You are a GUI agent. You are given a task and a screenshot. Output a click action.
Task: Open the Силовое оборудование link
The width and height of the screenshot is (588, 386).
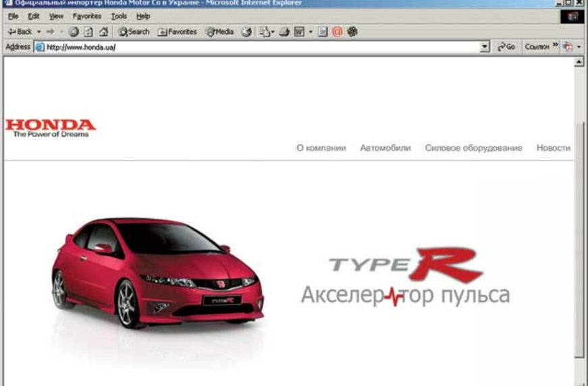click(x=473, y=148)
